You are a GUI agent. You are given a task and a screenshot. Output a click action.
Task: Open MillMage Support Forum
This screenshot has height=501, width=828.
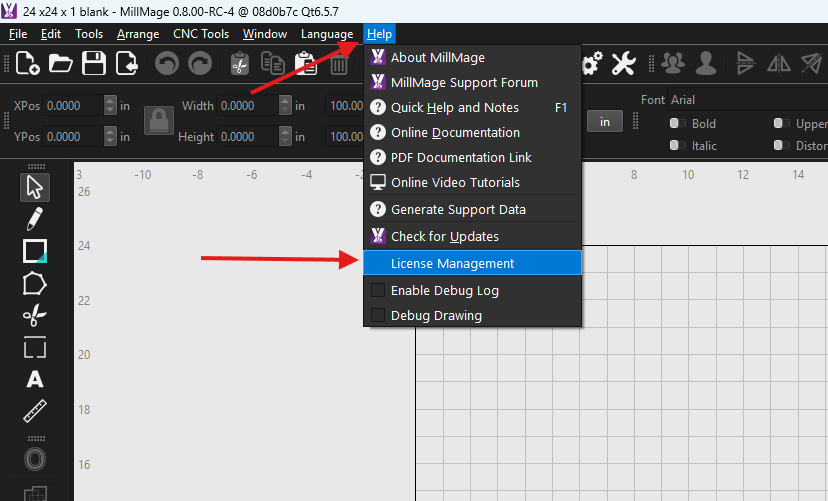click(473, 82)
